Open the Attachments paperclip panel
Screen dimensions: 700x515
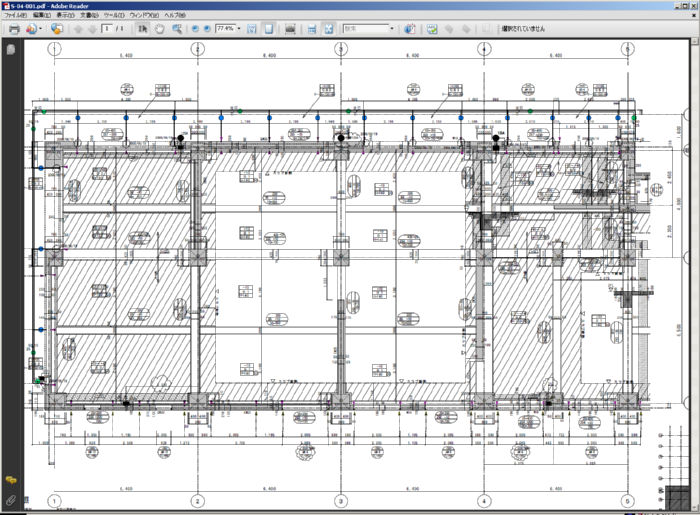coord(11,497)
